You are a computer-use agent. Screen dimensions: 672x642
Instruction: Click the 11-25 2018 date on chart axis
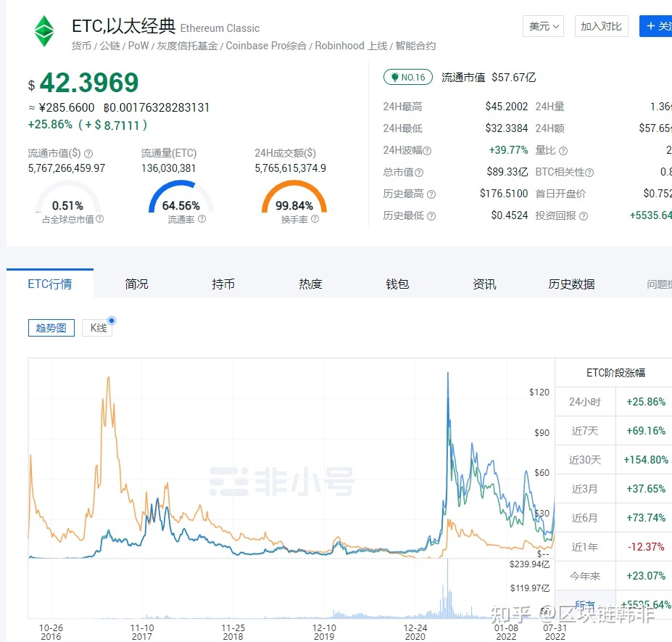233,632
